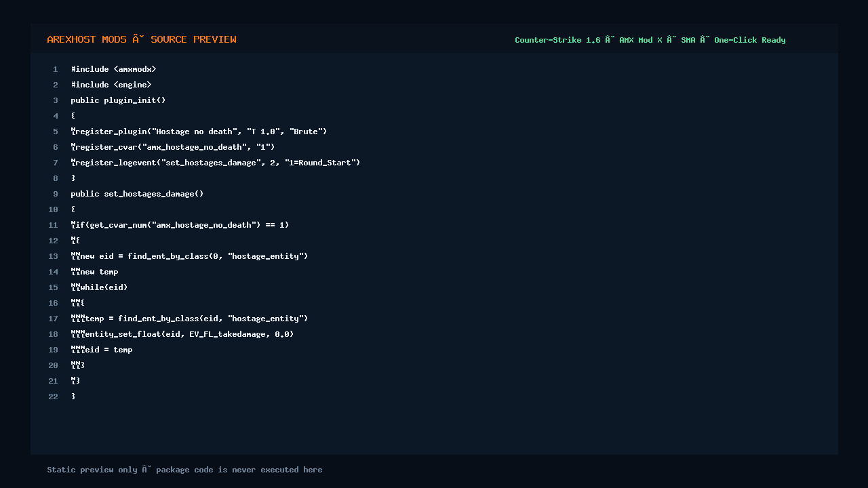Click line number 9 in the gutter

tap(56, 194)
